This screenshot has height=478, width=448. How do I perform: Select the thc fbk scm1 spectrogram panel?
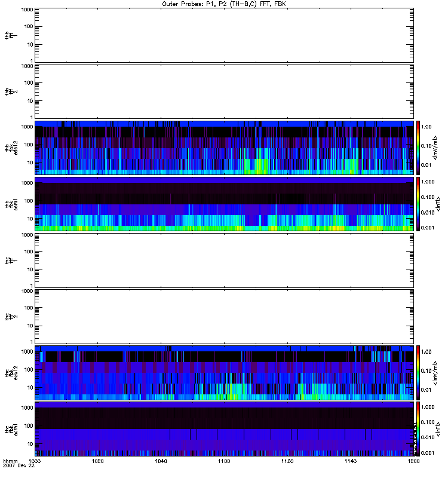coord(224,428)
